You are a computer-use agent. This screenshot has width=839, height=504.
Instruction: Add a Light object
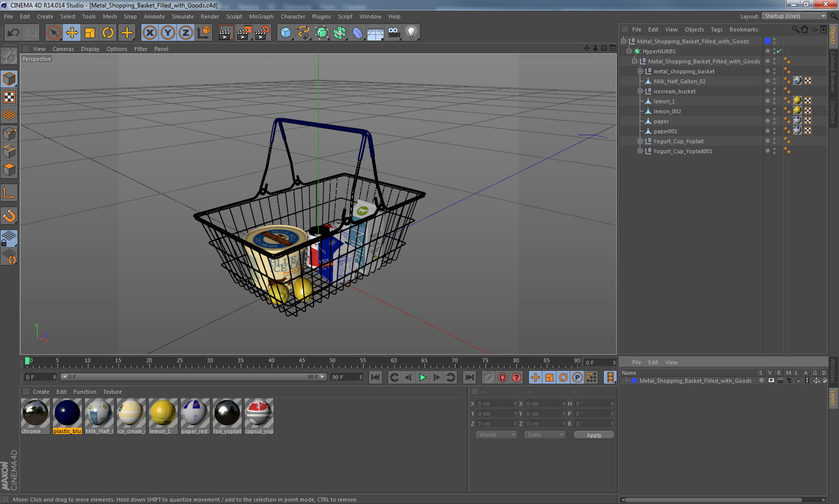pos(412,33)
